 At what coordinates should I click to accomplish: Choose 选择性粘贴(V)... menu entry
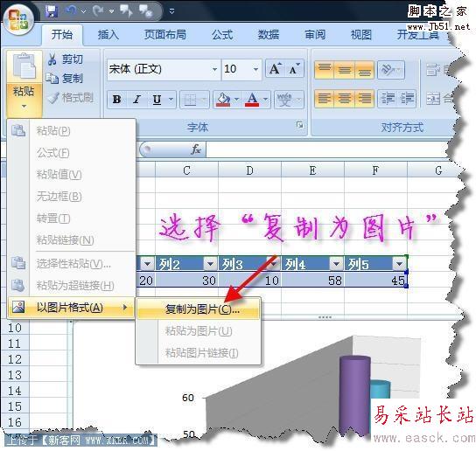[71, 264]
